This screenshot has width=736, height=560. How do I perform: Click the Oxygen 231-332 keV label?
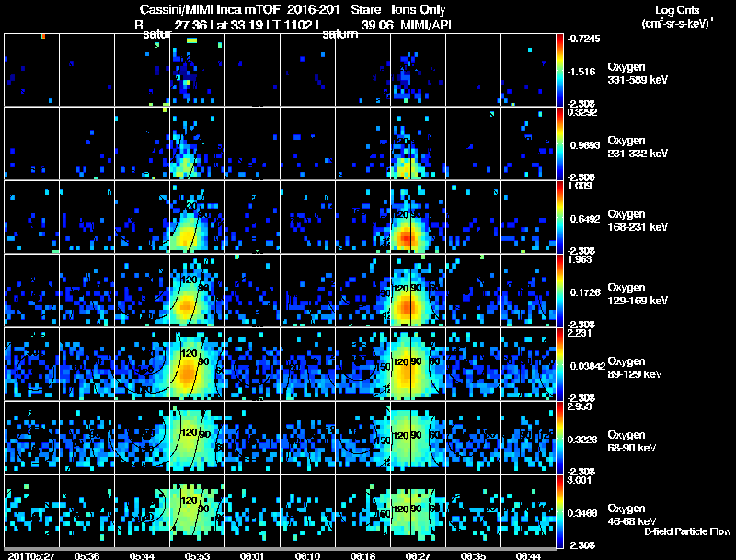[638, 147]
